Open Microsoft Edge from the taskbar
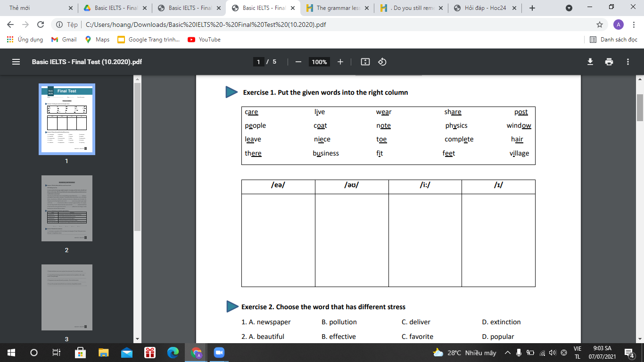Viewport: 644px width, 362px height. (x=173, y=352)
